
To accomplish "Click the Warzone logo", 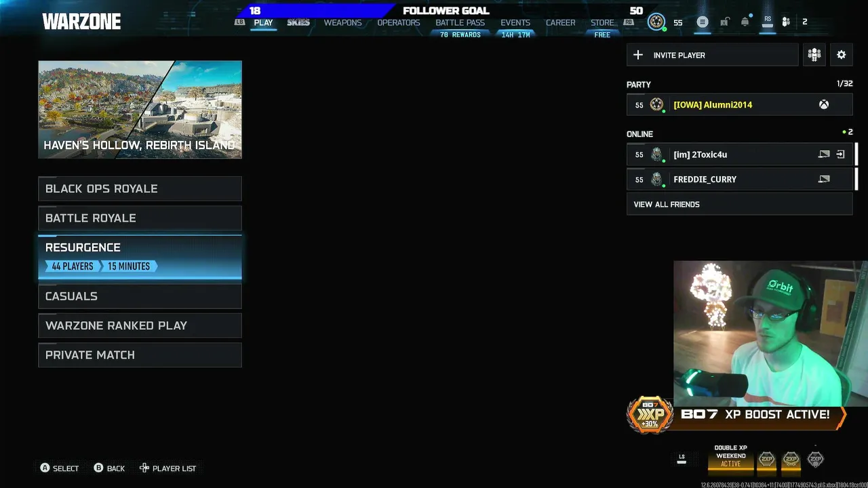I will tap(81, 22).
